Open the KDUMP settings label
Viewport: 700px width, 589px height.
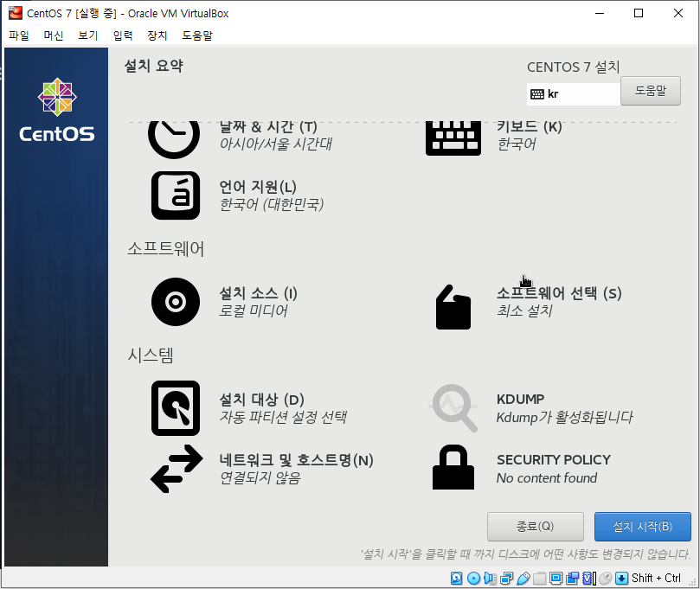tap(520, 399)
